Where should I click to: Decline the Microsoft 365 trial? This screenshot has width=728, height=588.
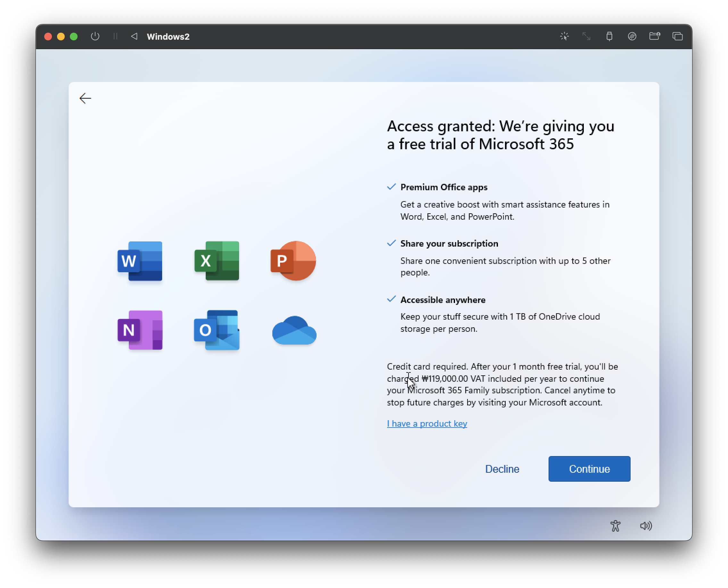(502, 469)
